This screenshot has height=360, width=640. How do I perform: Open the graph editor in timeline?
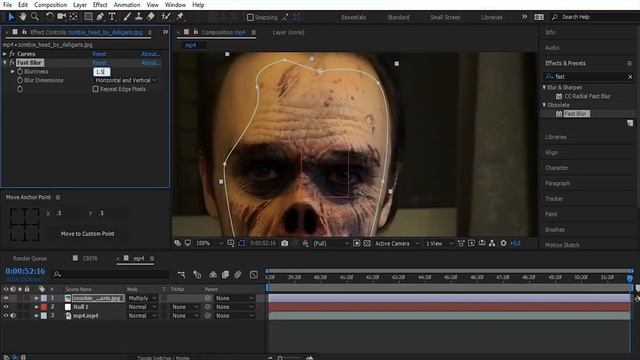point(254,275)
